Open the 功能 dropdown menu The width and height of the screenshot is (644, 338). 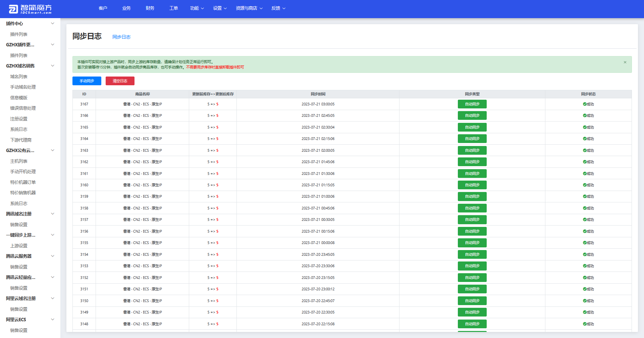(x=197, y=8)
